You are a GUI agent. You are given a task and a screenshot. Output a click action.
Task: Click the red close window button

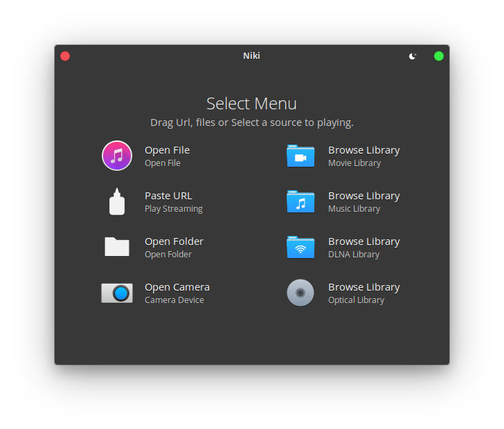coord(65,56)
